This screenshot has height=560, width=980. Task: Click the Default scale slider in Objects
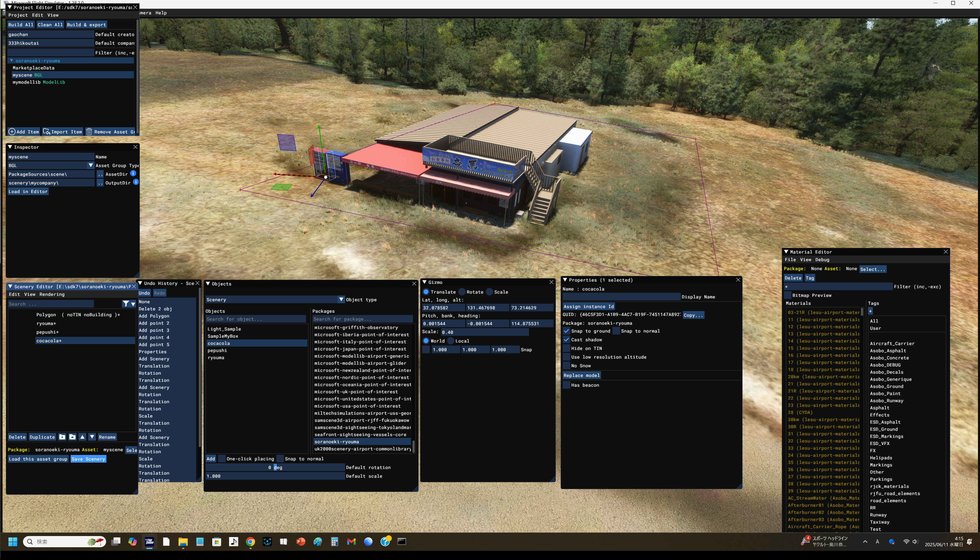point(275,476)
